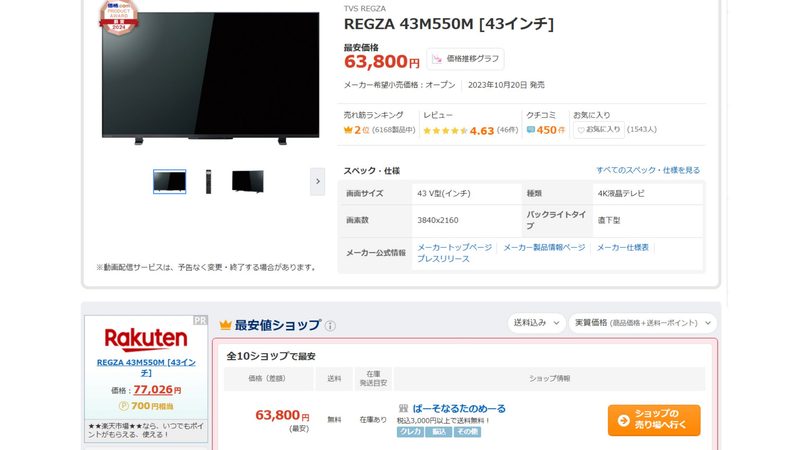Viewport: 800px width, 450px height.
Task: Click the ショップ情報 column header
Action: pyautogui.click(x=549, y=379)
